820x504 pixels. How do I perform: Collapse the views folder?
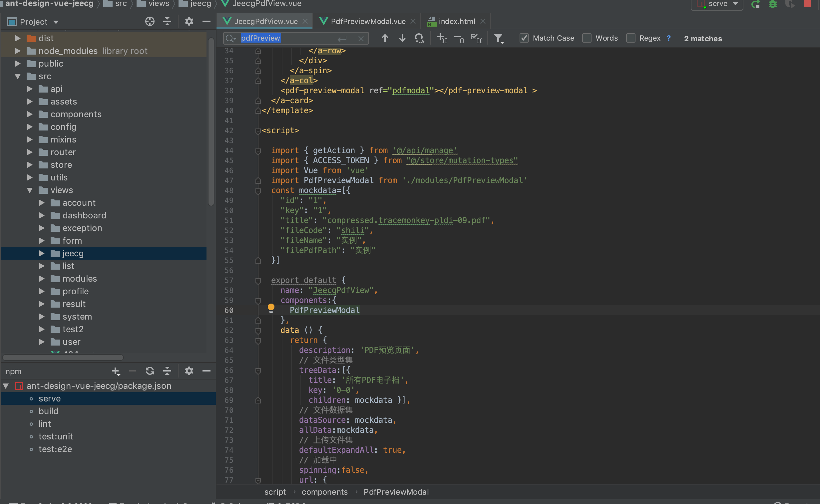pyautogui.click(x=29, y=190)
